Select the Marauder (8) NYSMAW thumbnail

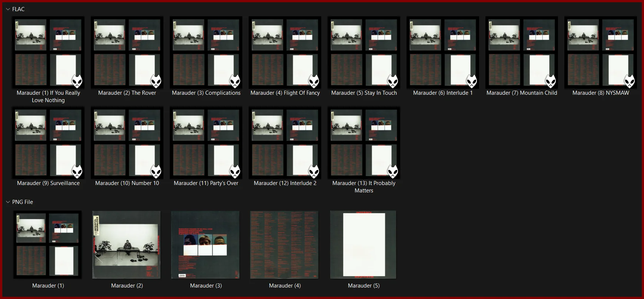click(601, 52)
